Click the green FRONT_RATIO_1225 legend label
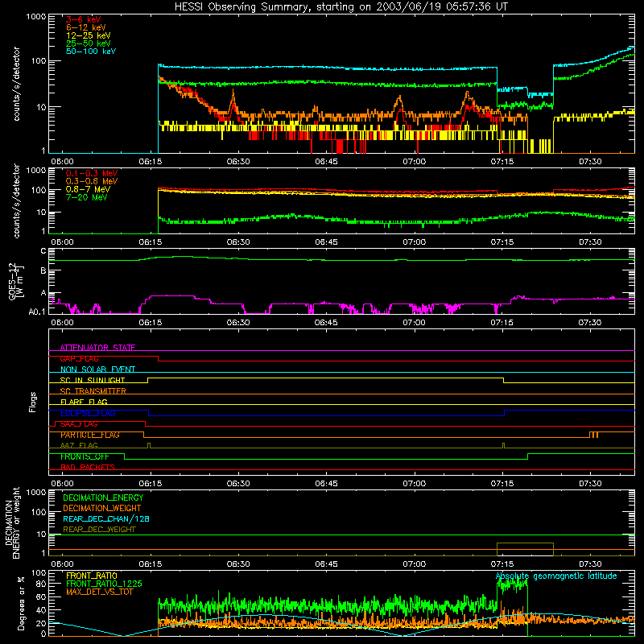The image size is (644, 644). point(104,584)
